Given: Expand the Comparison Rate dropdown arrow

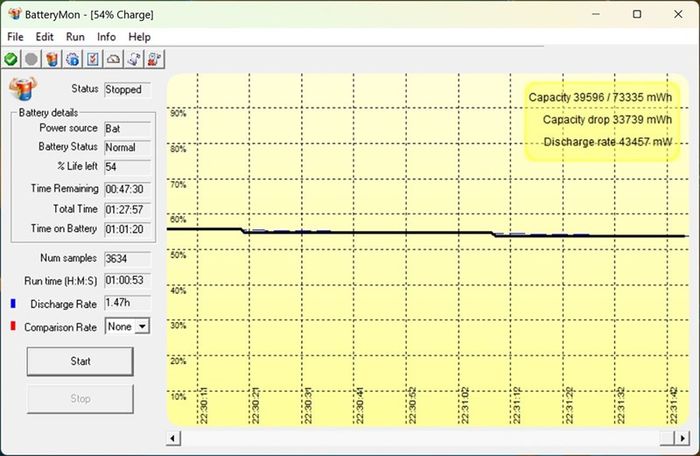Looking at the screenshot, I should click(x=142, y=326).
